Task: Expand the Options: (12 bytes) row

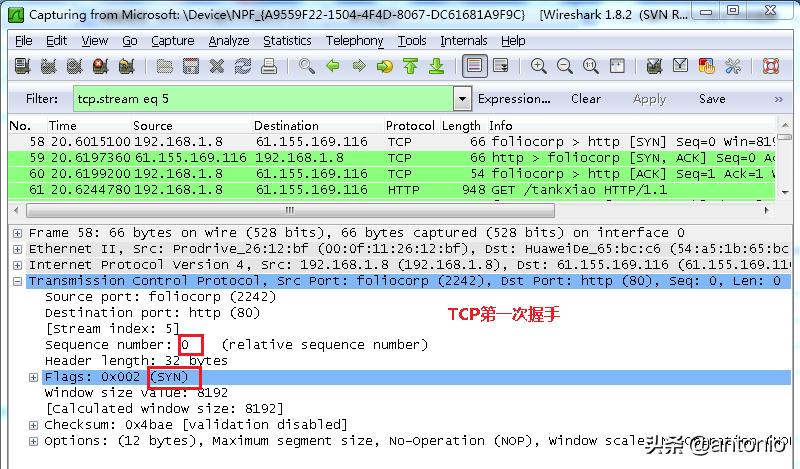Action: point(33,441)
